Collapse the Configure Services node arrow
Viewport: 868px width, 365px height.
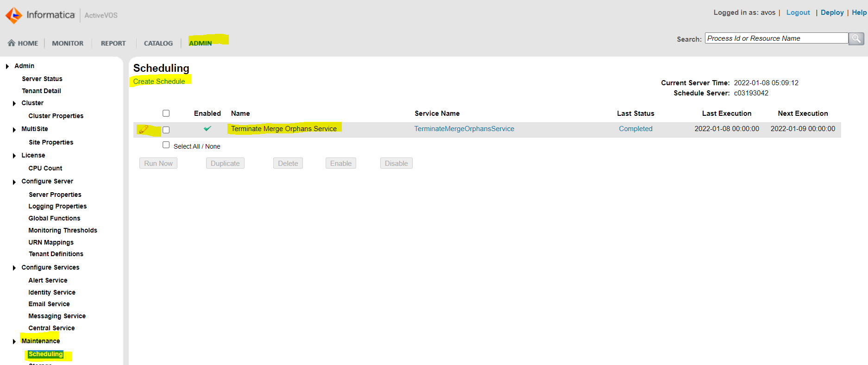14,268
